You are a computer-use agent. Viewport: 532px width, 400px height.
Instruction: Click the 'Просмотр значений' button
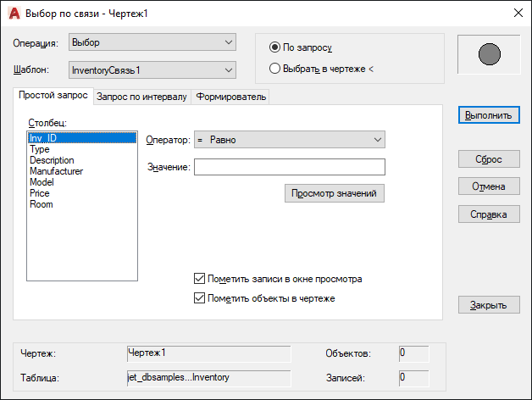[x=335, y=193]
